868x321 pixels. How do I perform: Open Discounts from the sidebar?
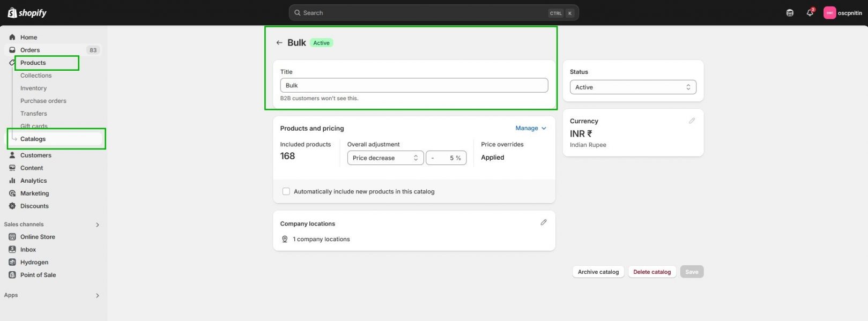(x=34, y=206)
